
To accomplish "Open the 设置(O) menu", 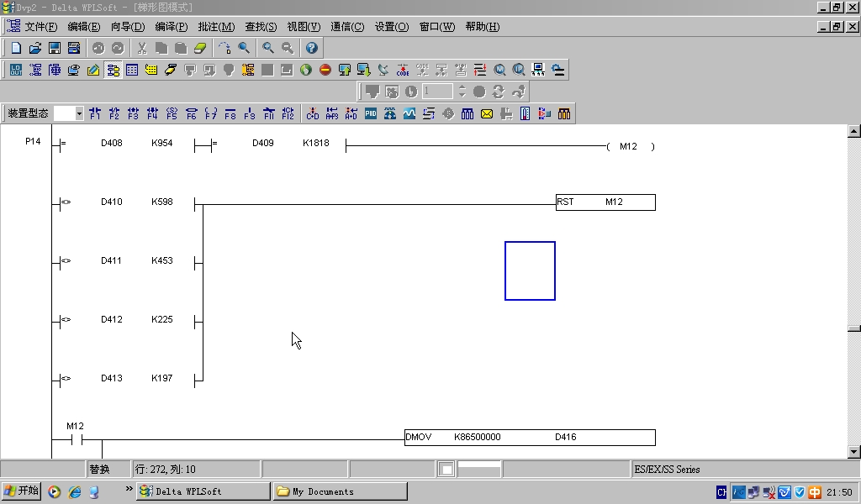I will tap(391, 27).
